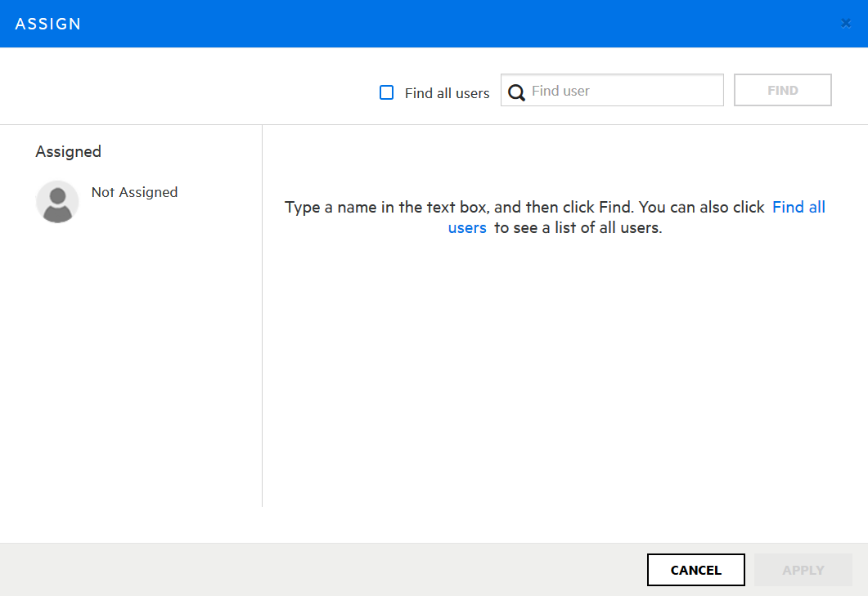Open the 'Find all users' hyperlink in the instructions
This screenshot has height=596, width=868.
pyautogui.click(x=798, y=208)
